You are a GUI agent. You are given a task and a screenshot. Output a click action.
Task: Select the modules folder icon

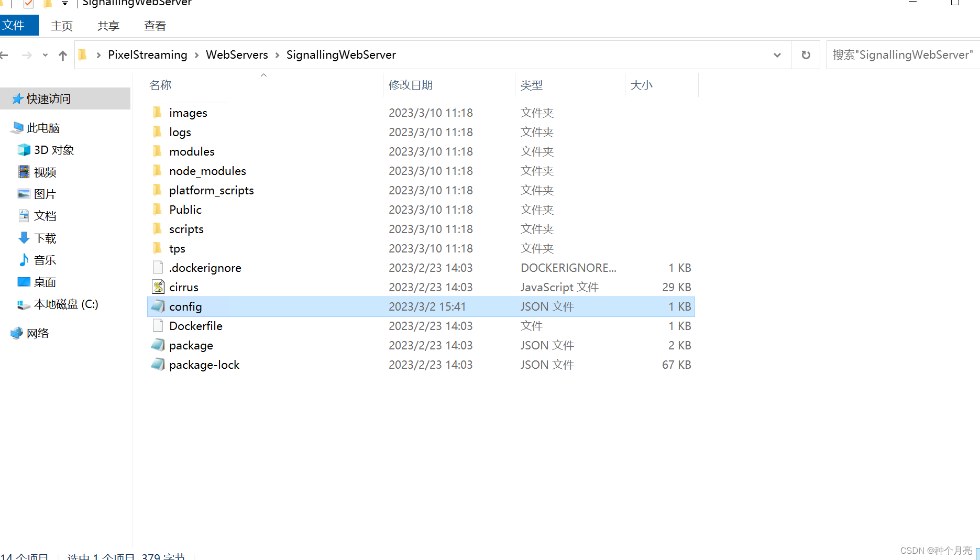(x=157, y=151)
